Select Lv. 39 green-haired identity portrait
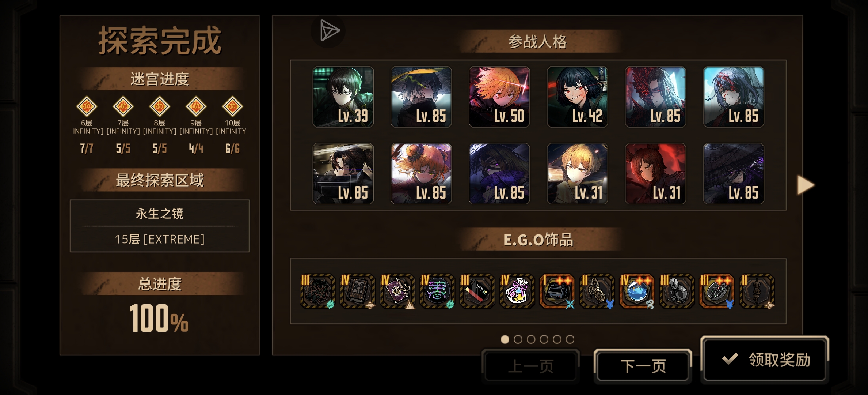Screen dimensions: 868x395 (343, 97)
